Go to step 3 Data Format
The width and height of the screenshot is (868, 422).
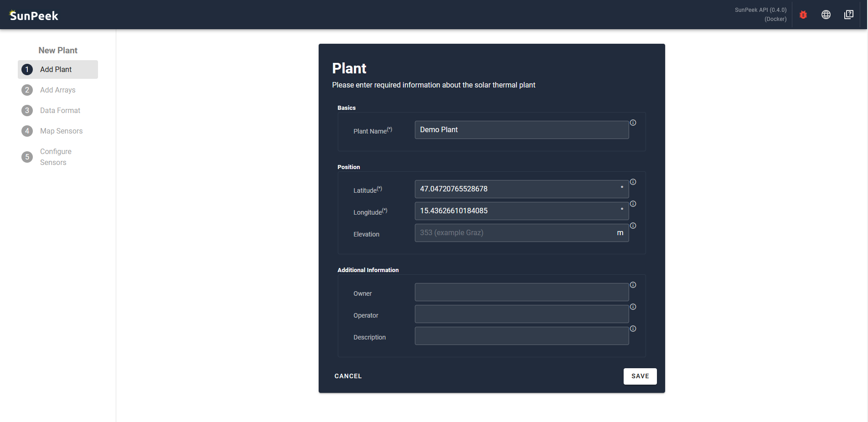point(58,110)
